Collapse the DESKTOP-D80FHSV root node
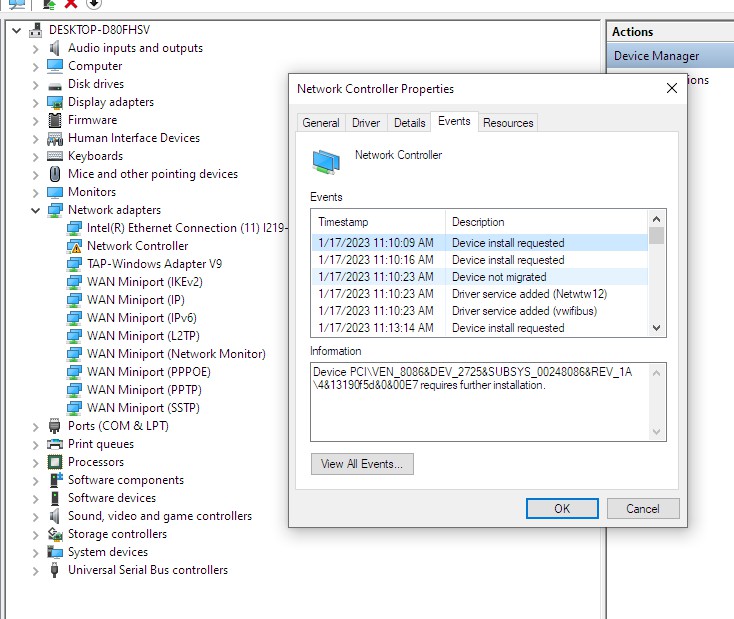Screen dimensions: 734x619 17,30
